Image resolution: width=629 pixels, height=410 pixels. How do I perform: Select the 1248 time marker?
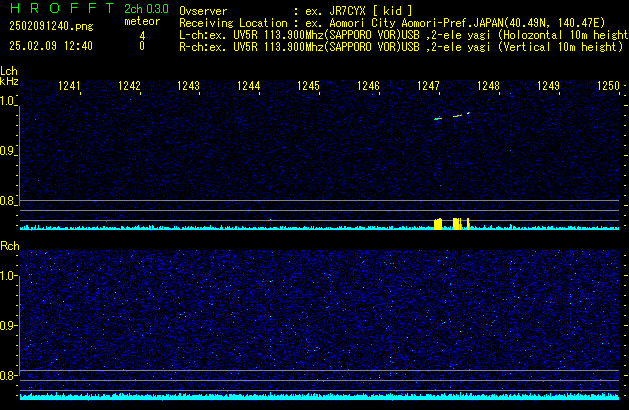click(x=488, y=86)
